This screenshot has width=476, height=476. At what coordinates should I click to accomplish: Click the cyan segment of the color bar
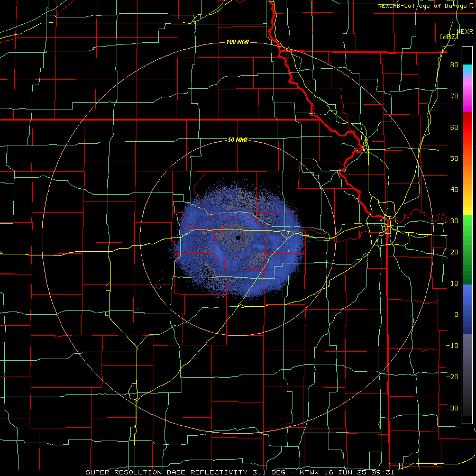467,68
